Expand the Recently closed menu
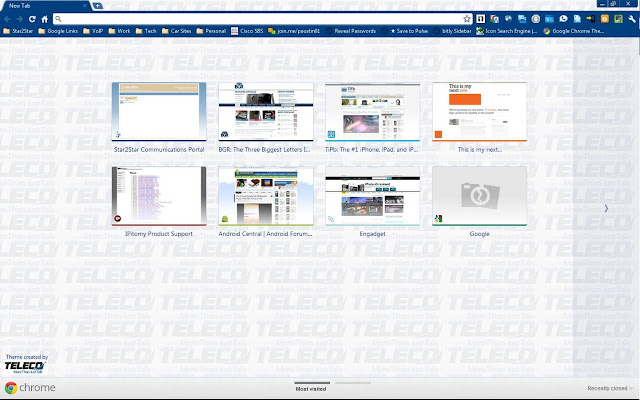Screen dimensions: 640x400 610,388
